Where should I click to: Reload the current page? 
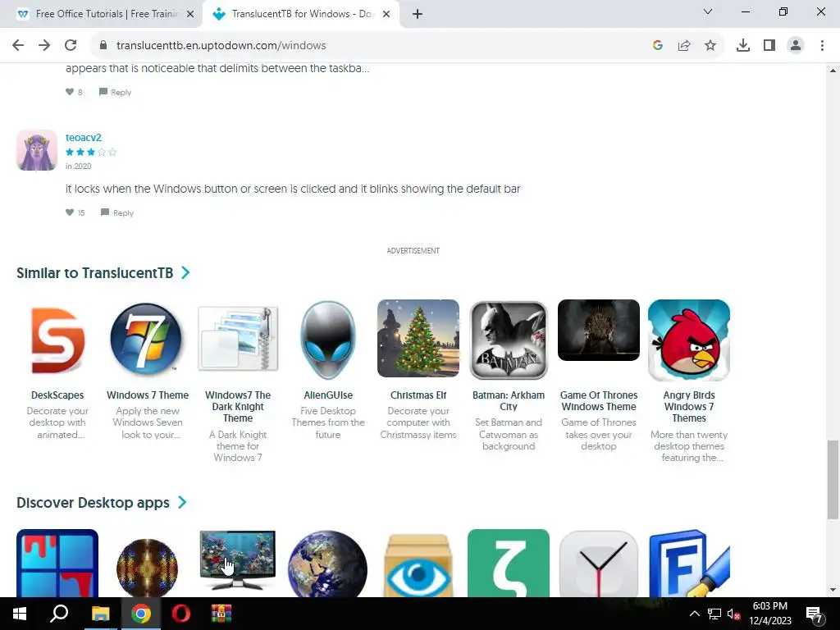click(71, 46)
